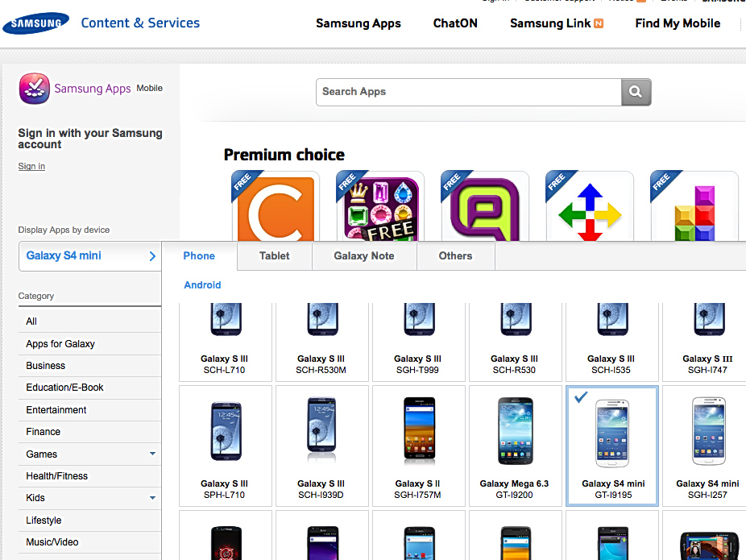Click the Samsung logo
The image size is (746, 560).
tap(35, 23)
